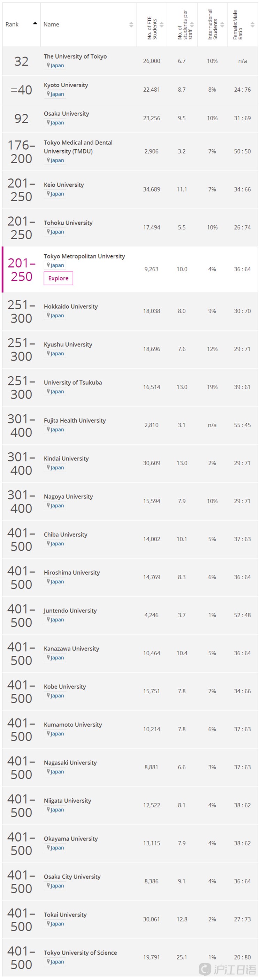Screen dimensions: 261x980
Task: Sort by No. of FTE Students arrows
Action: [161, 24]
